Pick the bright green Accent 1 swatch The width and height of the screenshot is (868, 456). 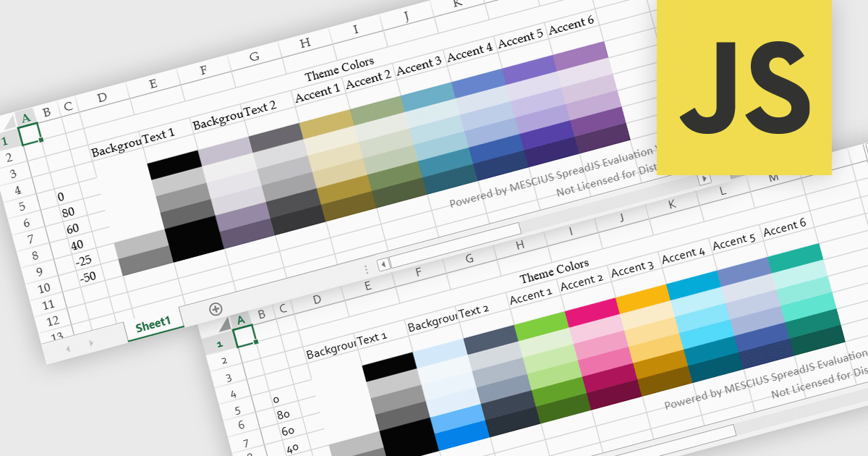(x=539, y=324)
